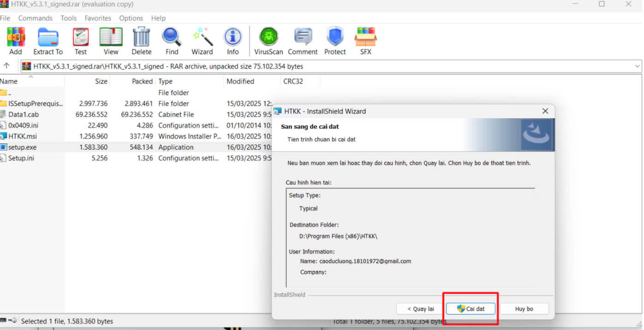The image size is (644, 330).
Task: Open the Favorites menu
Action: (98, 18)
